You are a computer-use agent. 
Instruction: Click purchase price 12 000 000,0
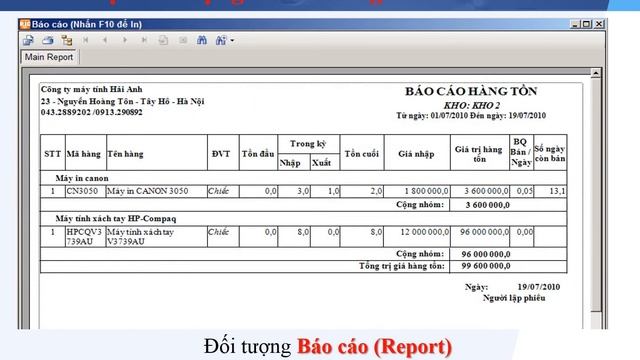[x=424, y=232]
